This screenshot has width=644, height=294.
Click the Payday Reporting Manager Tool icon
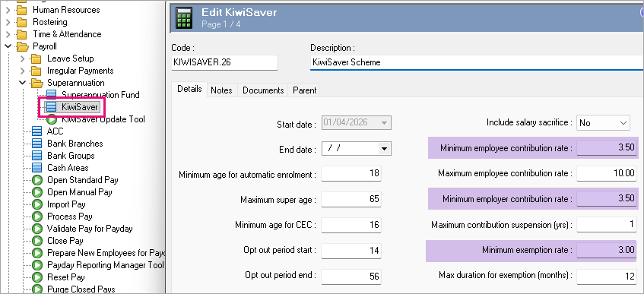click(37, 265)
